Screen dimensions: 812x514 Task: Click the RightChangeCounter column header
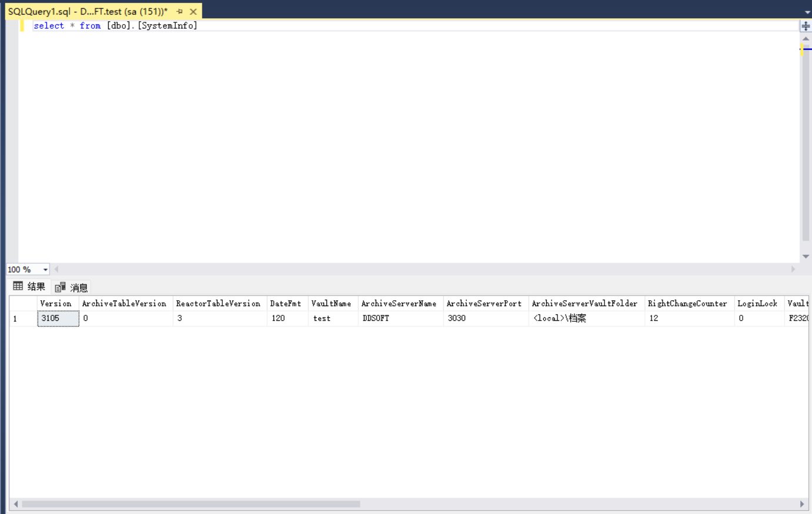pyautogui.click(x=690, y=304)
